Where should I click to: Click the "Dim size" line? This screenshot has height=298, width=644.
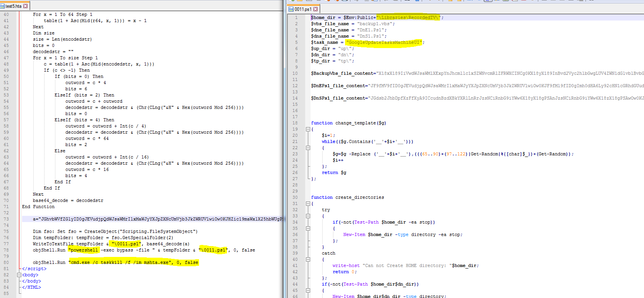44,33
